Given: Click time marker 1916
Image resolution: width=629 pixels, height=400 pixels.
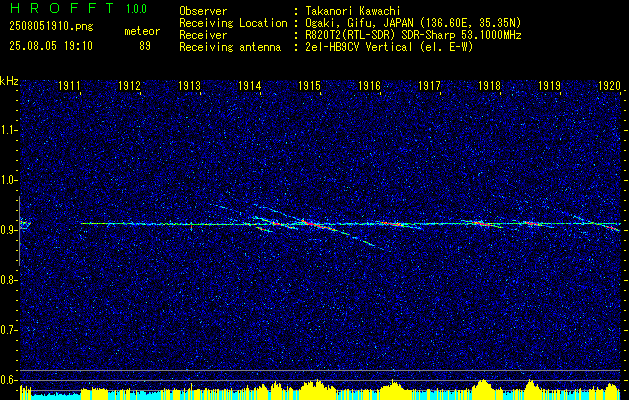Looking at the screenshot, I should 369,85.
